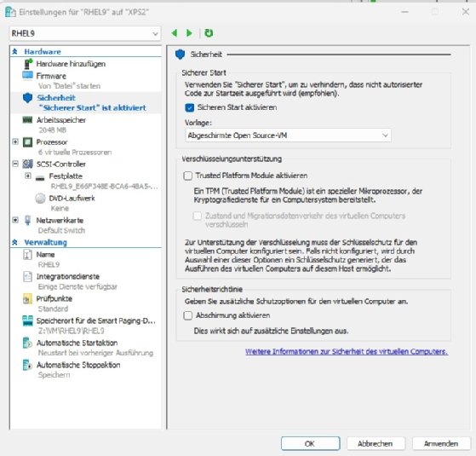
Task: Click the Automatische Startaktion icon
Action: [27, 343]
